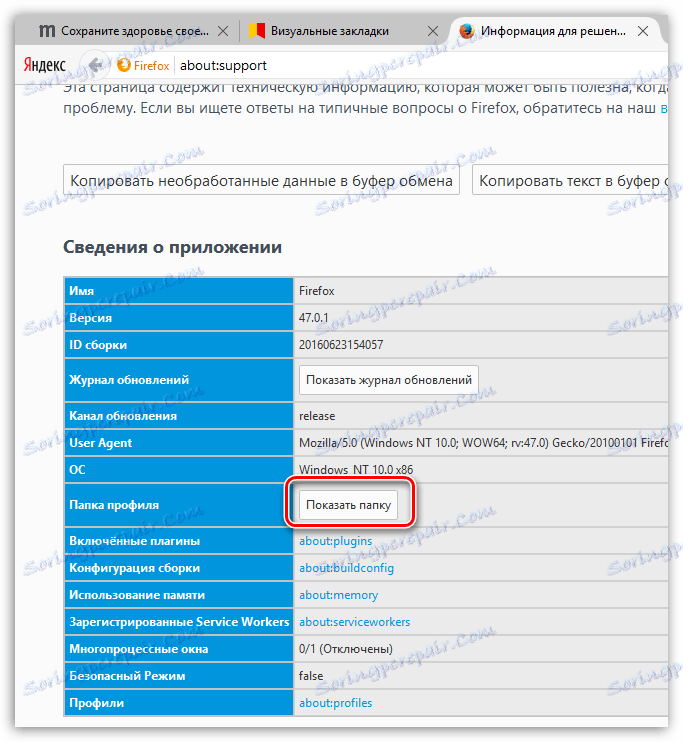This screenshot has height=742, width=683.
Task: Click the User Agent string value
Action: (x=483, y=443)
